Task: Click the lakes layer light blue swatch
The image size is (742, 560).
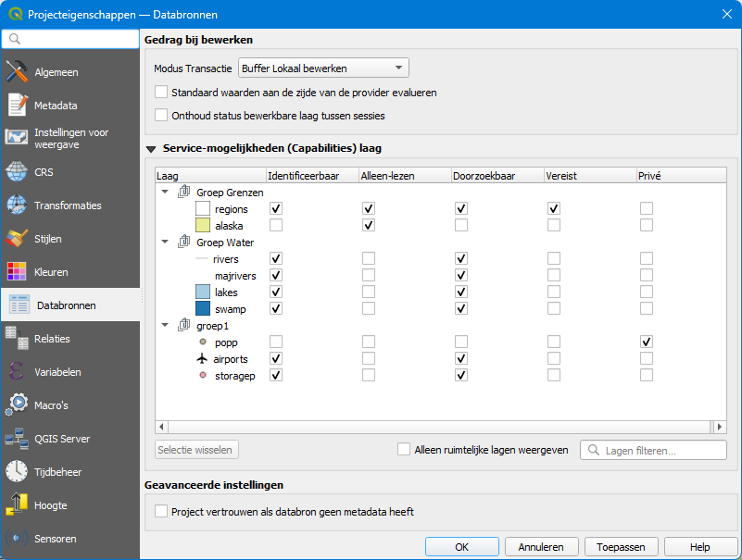Action: 203,292
